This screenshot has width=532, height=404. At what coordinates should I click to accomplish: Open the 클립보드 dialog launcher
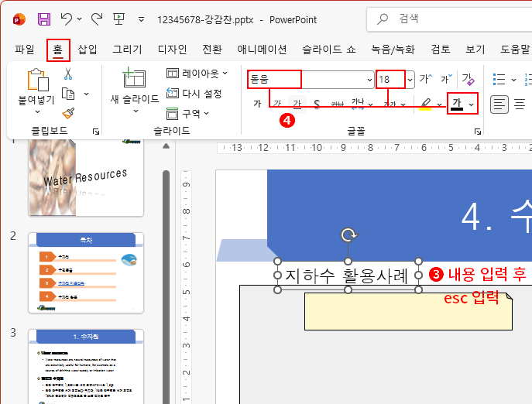[x=96, y=132]
